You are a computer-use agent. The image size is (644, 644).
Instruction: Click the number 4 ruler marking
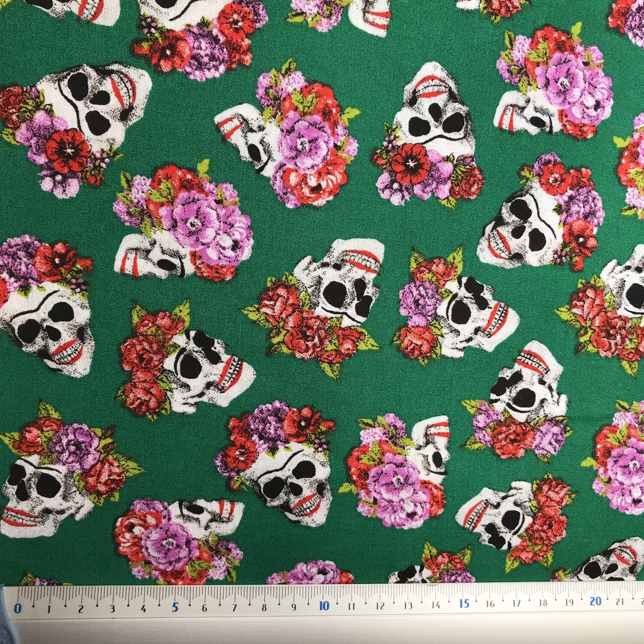[143, 608]
